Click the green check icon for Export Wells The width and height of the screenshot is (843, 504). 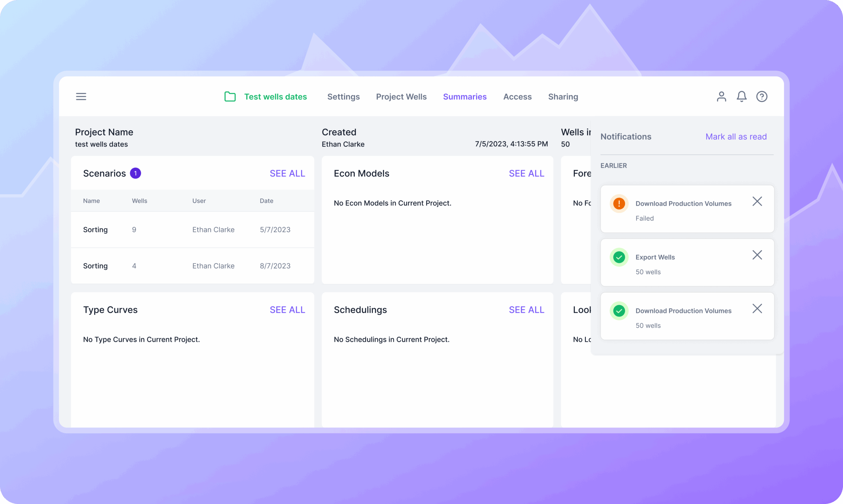pos(619,257)
